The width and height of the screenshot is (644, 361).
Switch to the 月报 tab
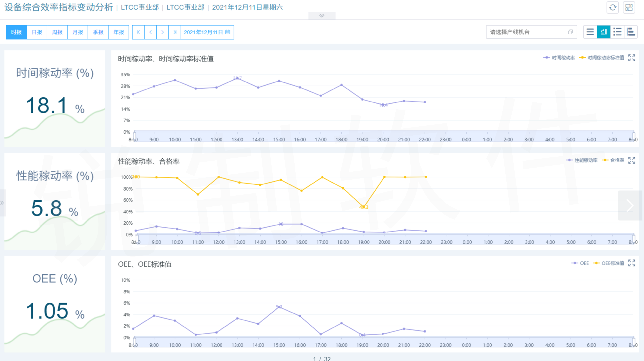pos(78,32)
